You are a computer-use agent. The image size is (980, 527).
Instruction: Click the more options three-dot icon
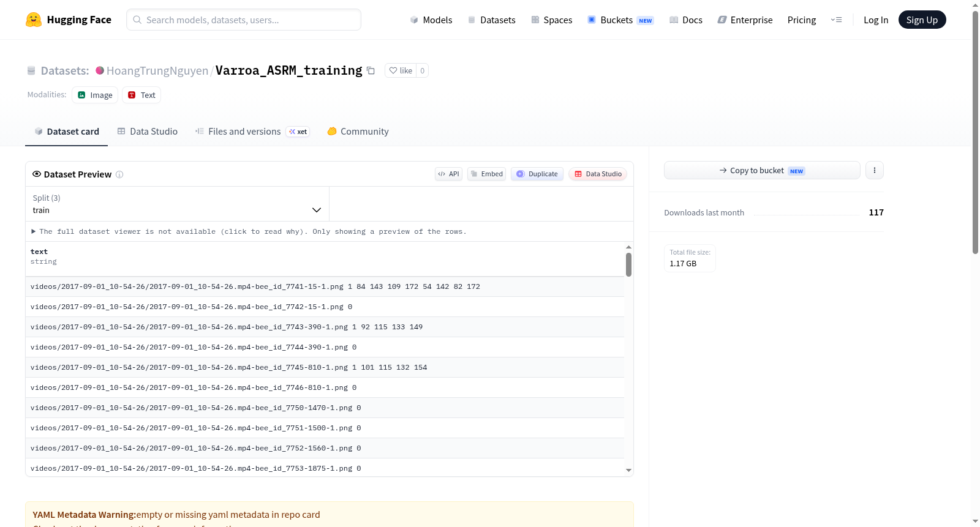coord(875,170)
